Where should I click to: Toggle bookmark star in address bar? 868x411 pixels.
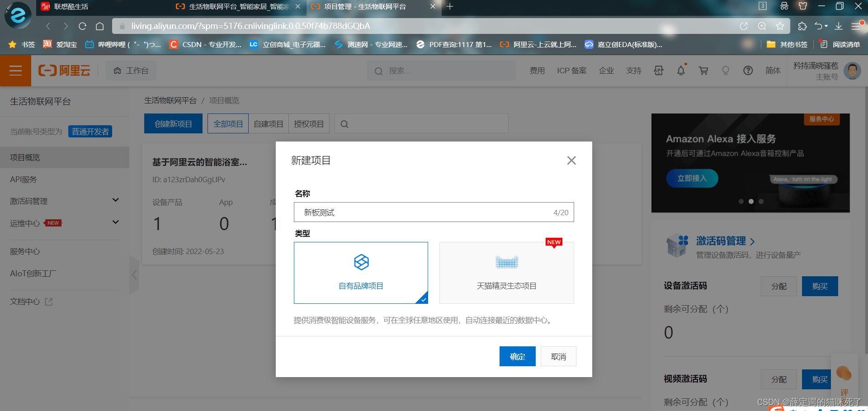[780, 26]
